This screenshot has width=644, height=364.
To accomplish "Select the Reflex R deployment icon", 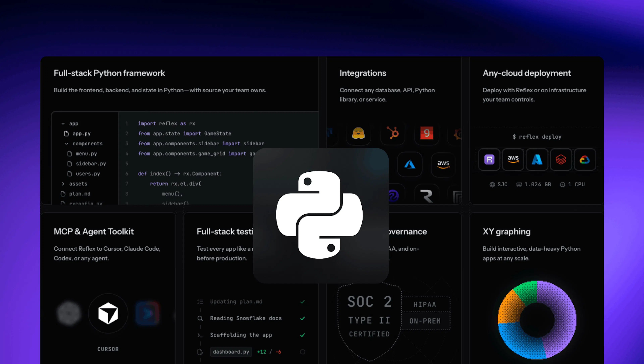I will click(489, 160).
